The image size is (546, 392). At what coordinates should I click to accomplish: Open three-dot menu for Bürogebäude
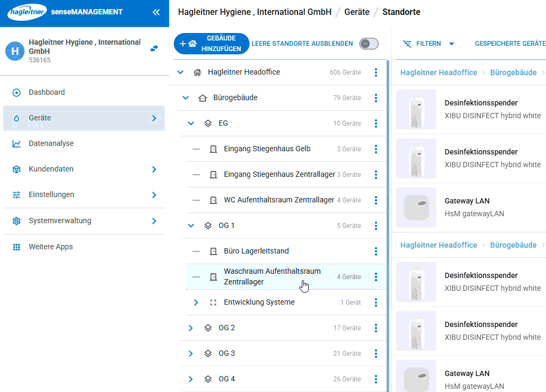coord(376,98)
